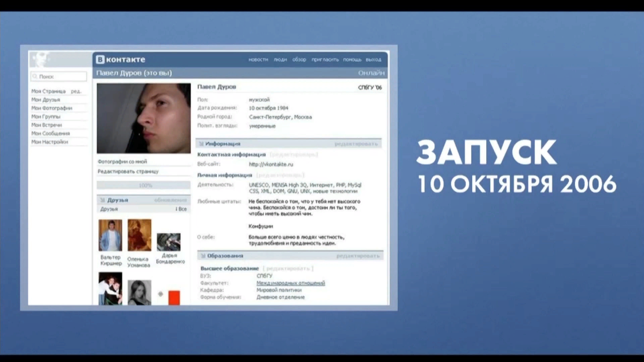Viewport: 644px width, 362px height.
Task: Click the 100% profile progress bar
Action: click(x=144, y=186)
